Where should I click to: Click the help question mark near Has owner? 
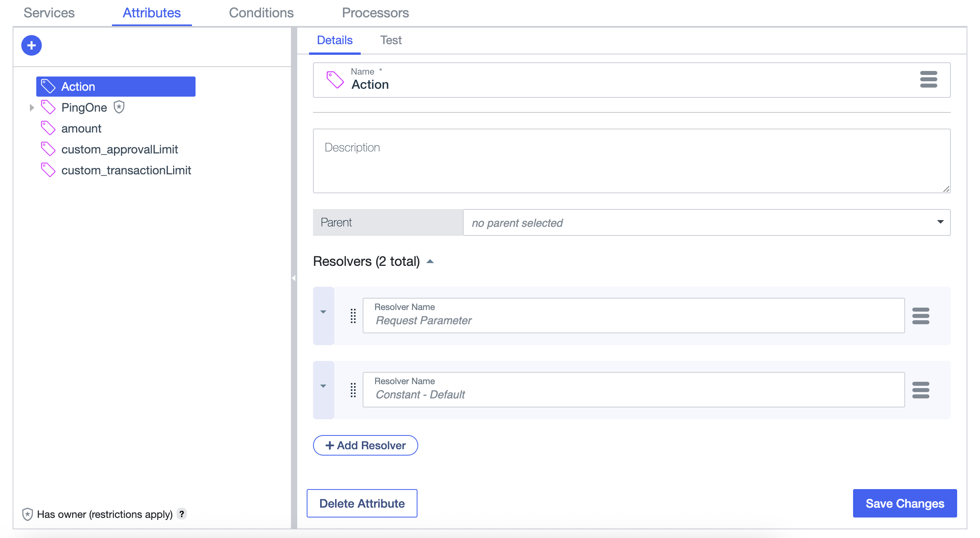[x=182, y=514]
